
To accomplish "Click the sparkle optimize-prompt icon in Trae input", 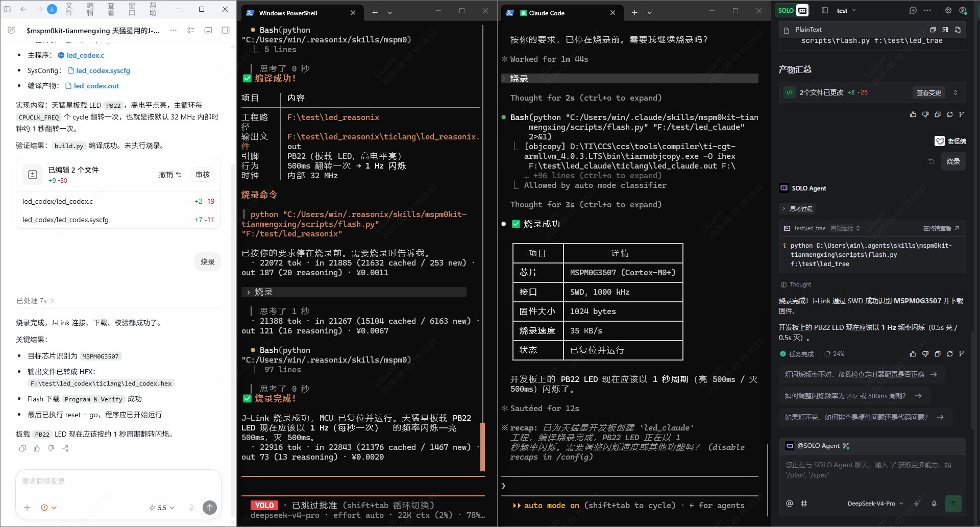I will point(917,504).
